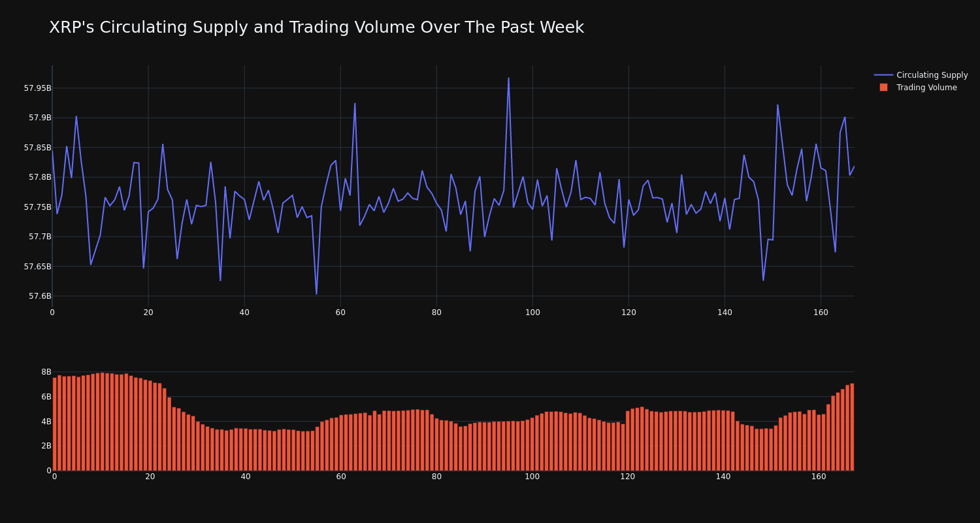Click x-axis label 20 on supply chart

click(x=148, y=312)
